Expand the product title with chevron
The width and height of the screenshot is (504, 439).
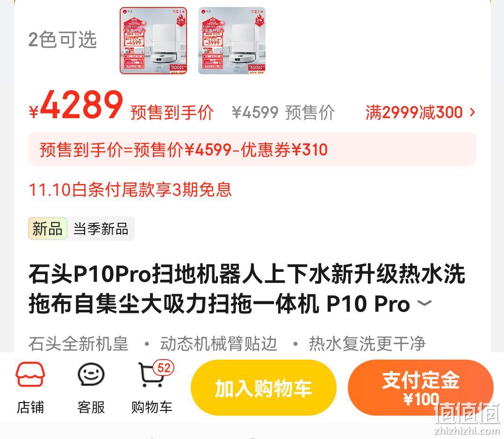425,303
